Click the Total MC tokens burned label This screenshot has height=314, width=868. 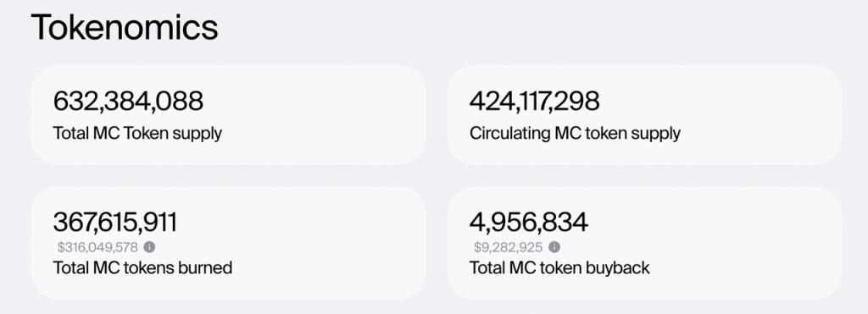pos(142,268)
